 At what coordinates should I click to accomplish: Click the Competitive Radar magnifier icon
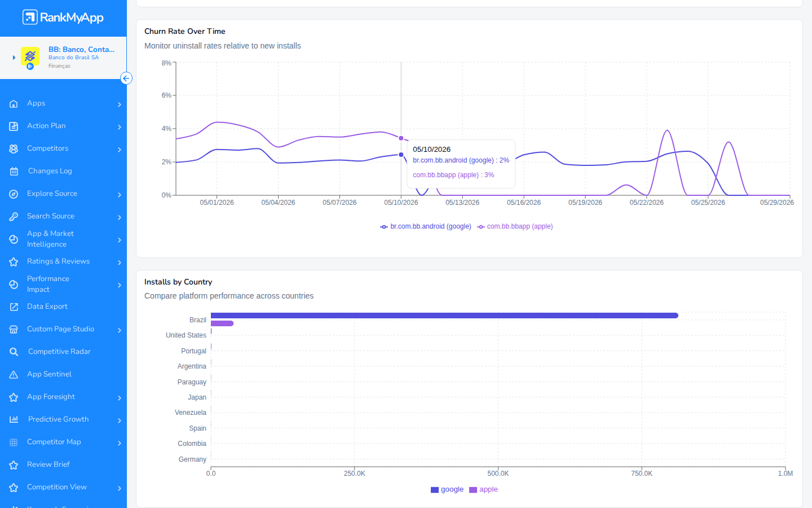click(x=14, y=352)
